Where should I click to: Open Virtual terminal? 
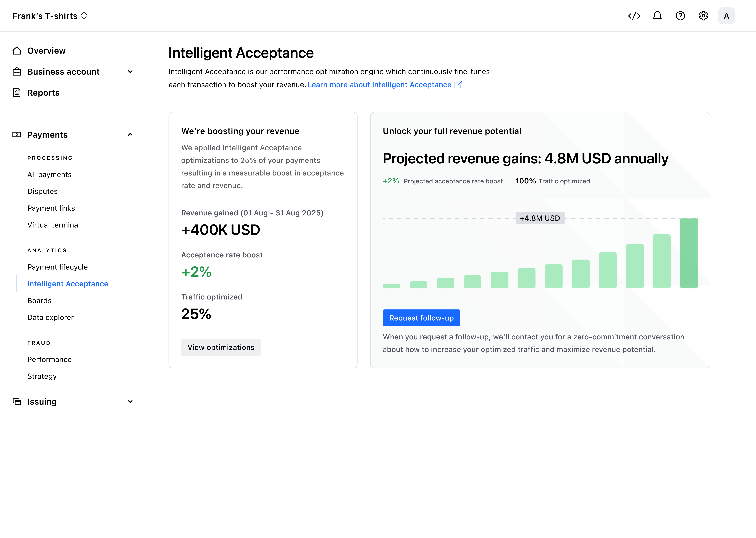(54, 225)
